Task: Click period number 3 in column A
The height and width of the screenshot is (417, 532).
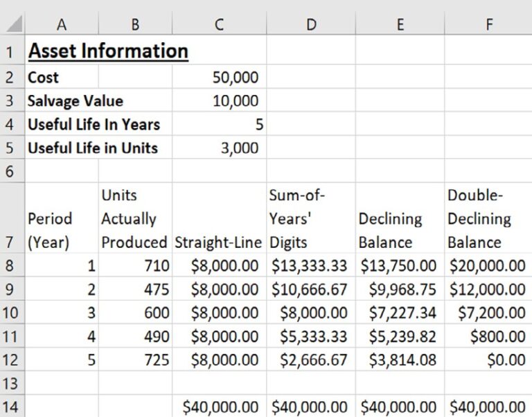Action: 62,312
